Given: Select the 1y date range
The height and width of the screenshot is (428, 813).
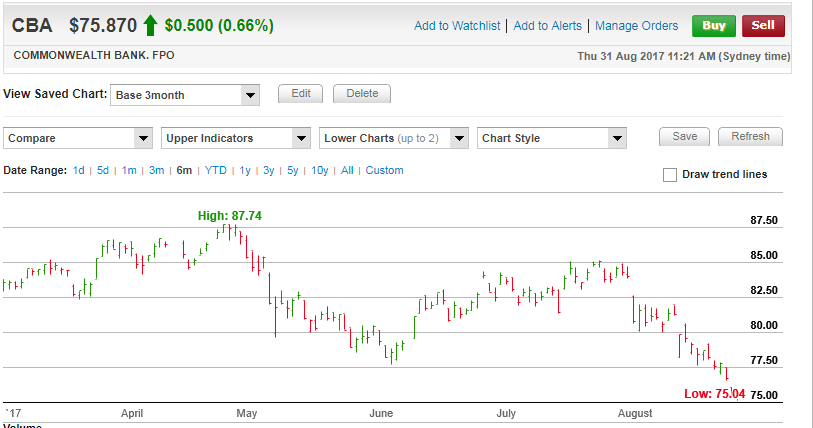Looking at the screenshot, I should pyautogui.click(x=245, y=170).
